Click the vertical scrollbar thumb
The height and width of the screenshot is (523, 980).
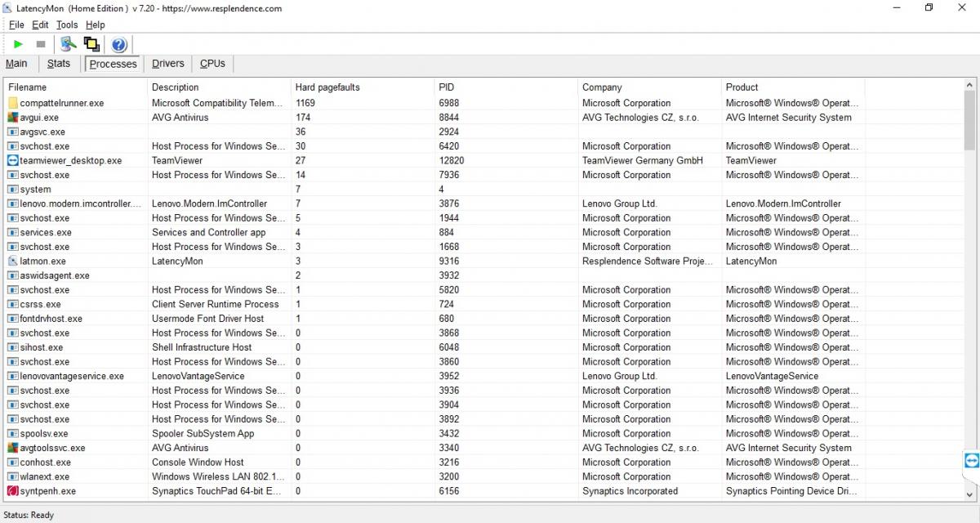pos(970,120)
